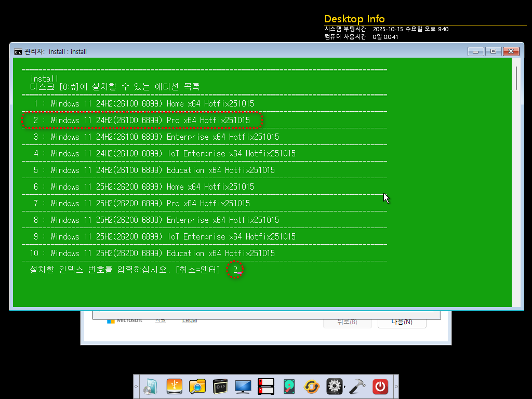Click the console window vertical scrollbar thumb
Screen dimensions: 532x399
[516, 78]
